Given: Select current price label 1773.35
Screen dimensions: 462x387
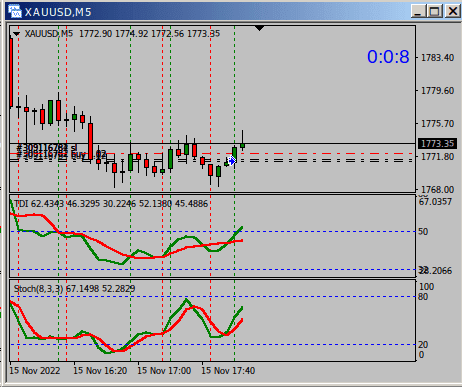Looking at the screenshot, I should tap(437, 144).
